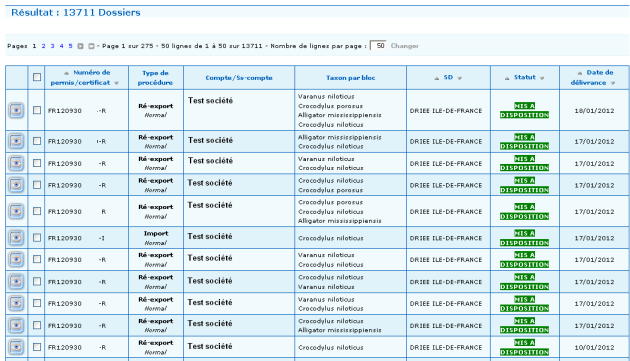Click Alligator mississippiensis in the 18/01/2012 row
This screenshot has height=361, width=630.
[340, 115]
